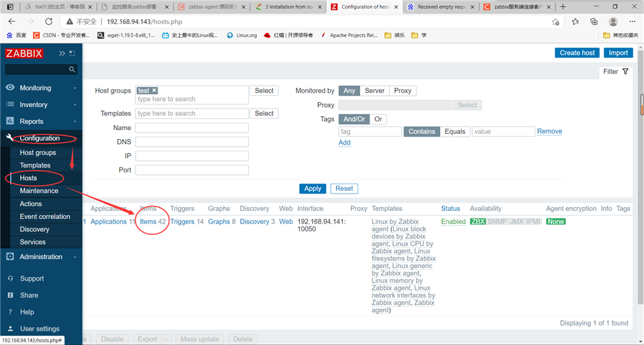Click Share Z icon

click(x=10, y=295)
